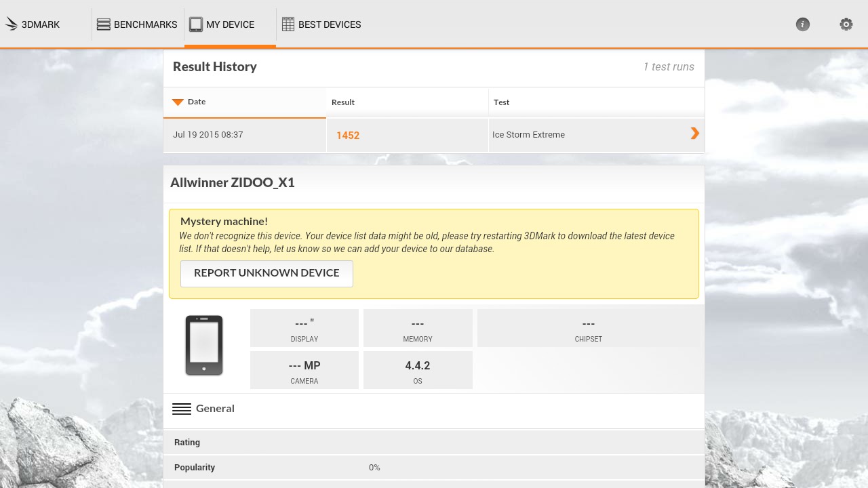The width and height of the screenshot is (868, 488).
Task: Select the Display spec tile
Action: pyautogui.click(x=304, y=328)
